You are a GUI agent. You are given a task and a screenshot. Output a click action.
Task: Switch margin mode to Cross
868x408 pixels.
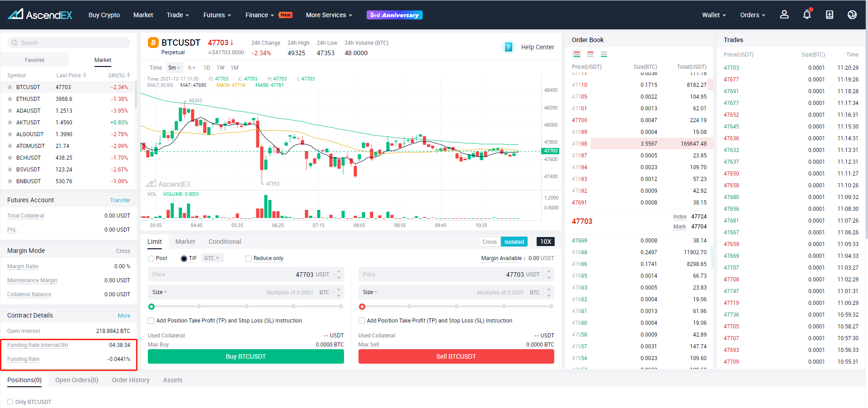pos(490,242)
